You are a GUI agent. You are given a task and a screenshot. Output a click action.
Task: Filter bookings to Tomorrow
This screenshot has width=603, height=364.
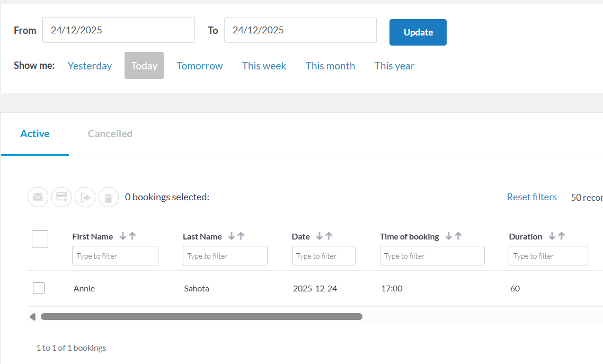point(200,66)
